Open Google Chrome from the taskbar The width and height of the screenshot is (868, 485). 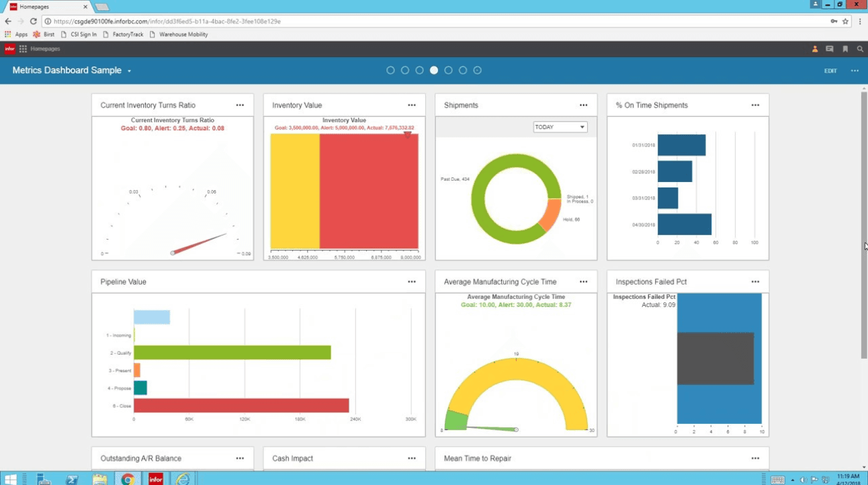(128, 478)
